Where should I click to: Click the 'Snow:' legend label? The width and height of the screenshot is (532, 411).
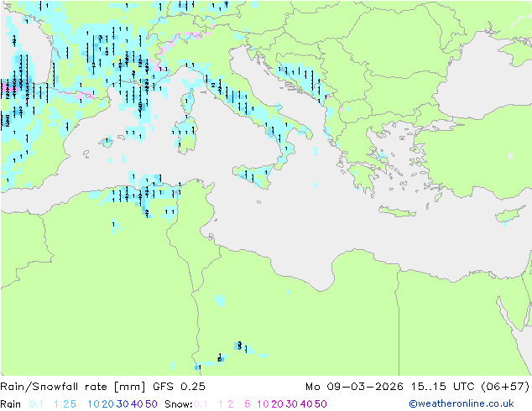(x=179, y=404)
